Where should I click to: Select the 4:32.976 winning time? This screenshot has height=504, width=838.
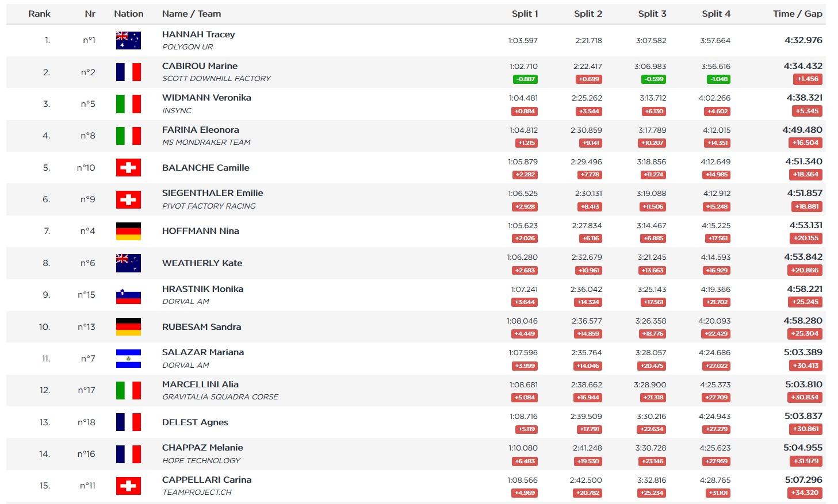pos(803,40)
